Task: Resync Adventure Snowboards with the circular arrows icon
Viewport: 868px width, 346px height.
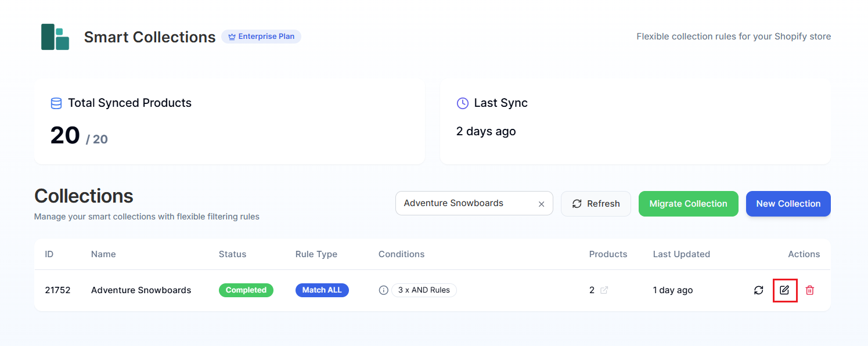Action: pyautogui.click(x=759, y=290)
